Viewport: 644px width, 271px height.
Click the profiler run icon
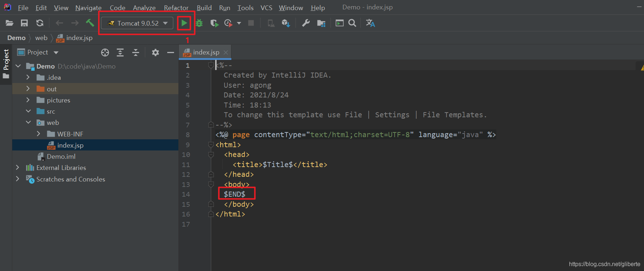(228, 23)
